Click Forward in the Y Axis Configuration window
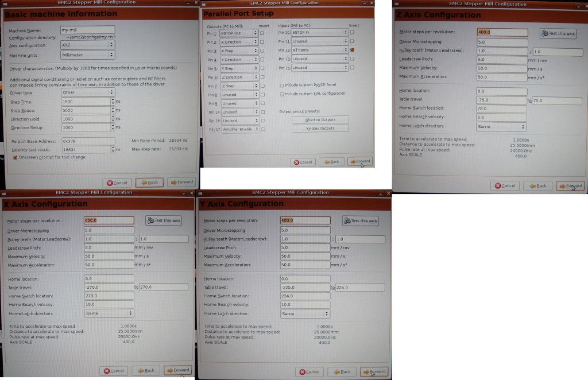The image size is (588, 380). click(x=373, y=371)
